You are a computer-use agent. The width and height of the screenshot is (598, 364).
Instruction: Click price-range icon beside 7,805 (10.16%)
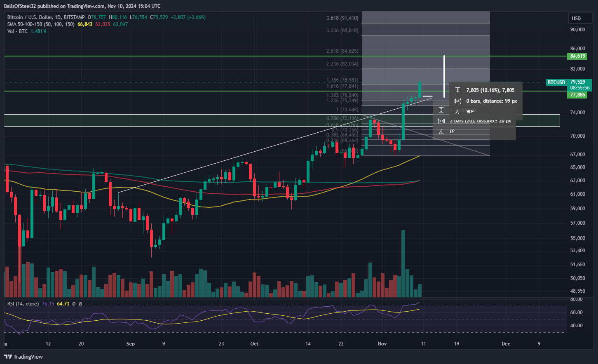457,90
